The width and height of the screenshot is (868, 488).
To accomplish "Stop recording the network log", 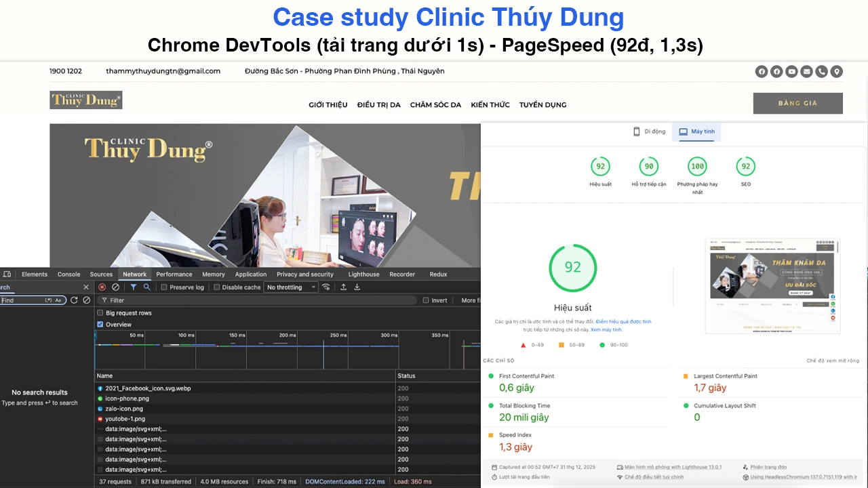I will tap(102, 287).
